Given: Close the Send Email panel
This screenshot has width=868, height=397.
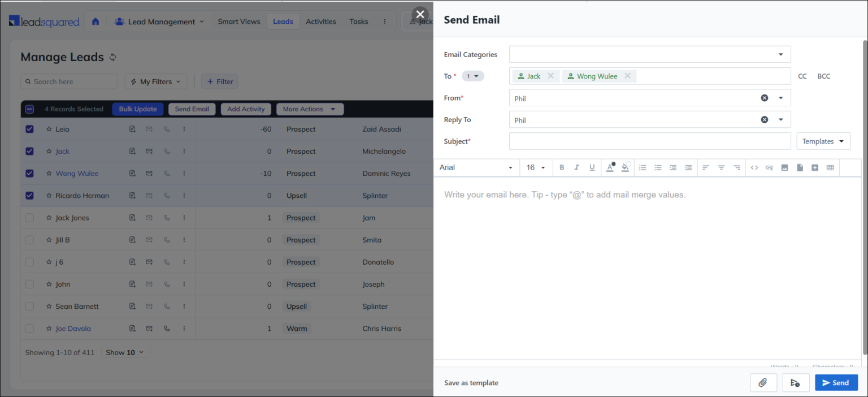Looking at the screenshot, I should point(420,14).
